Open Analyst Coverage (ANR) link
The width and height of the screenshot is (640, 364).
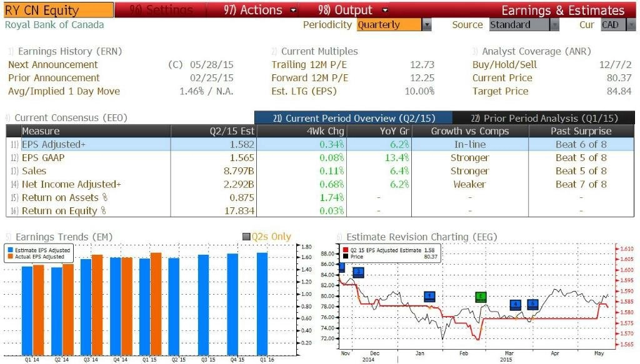(x=536, y=51)
